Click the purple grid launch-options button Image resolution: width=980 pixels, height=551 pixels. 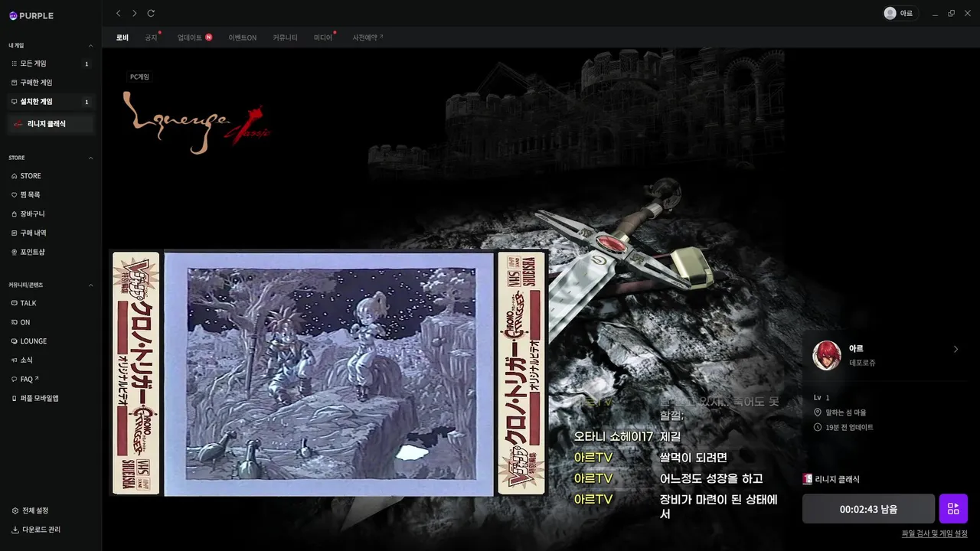[953, 509]
